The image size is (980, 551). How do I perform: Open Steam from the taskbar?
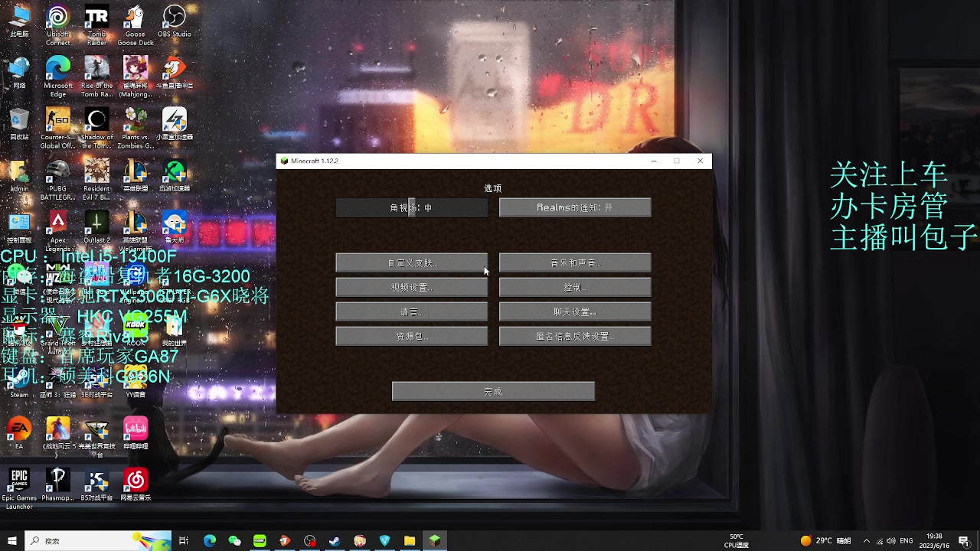335,541
